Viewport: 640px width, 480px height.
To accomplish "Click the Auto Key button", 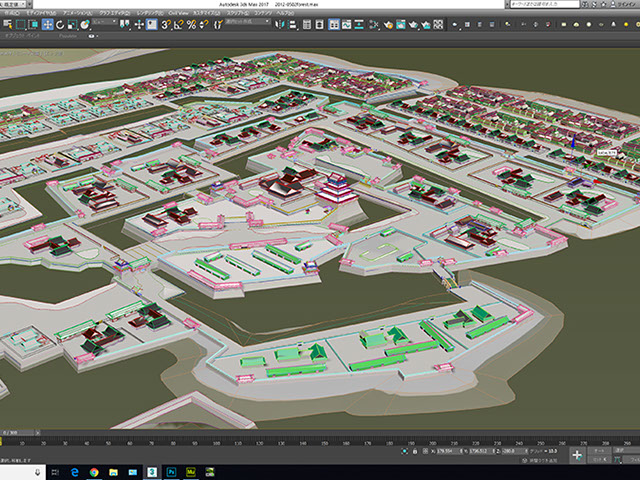I will coord(600,450).
